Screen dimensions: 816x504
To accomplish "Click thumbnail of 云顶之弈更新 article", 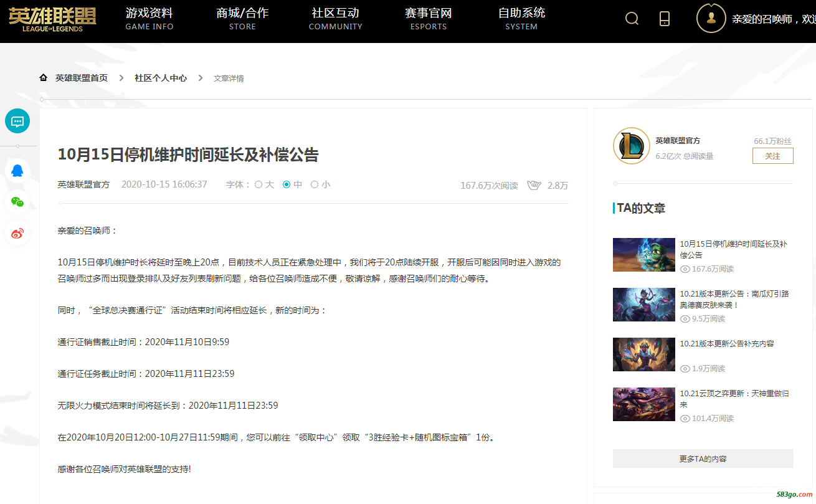I will coord(643,404).
